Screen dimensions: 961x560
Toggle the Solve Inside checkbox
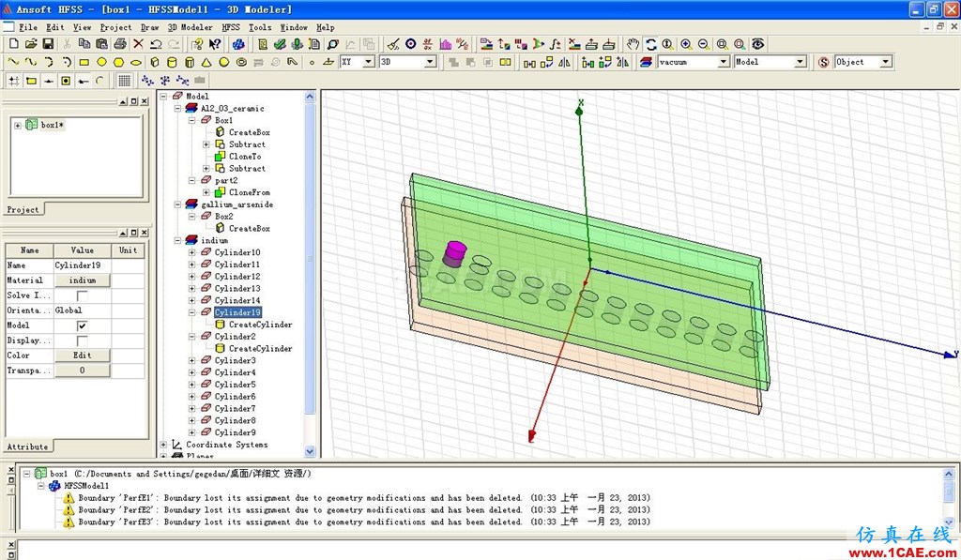point(82,295)
